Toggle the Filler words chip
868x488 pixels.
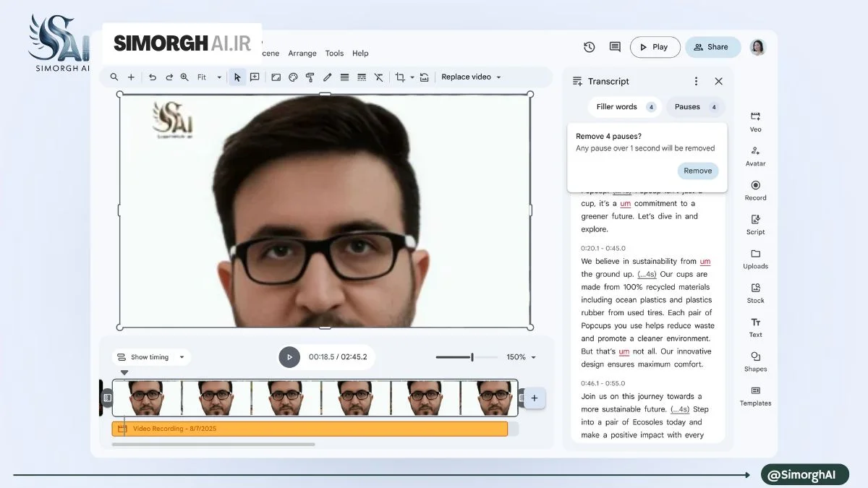click(x=625, y=107)
